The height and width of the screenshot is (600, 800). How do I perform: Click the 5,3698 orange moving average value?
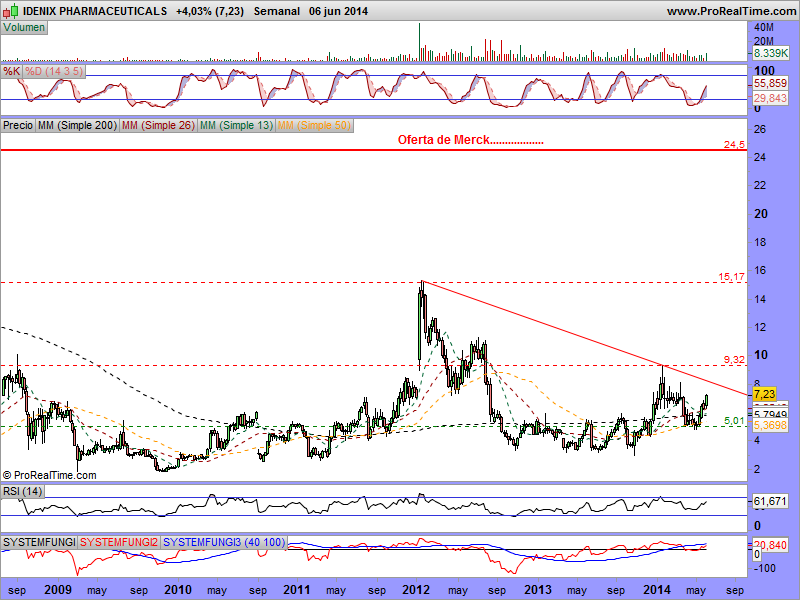pos(770,425)
